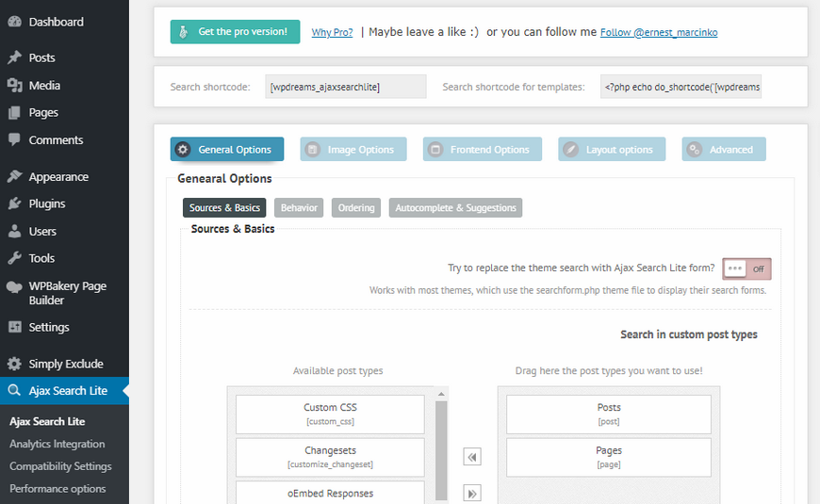Viewport: 820px width, 504px height.
Task: Click the Posts pushpin icon
Action: tap(15, 57)
